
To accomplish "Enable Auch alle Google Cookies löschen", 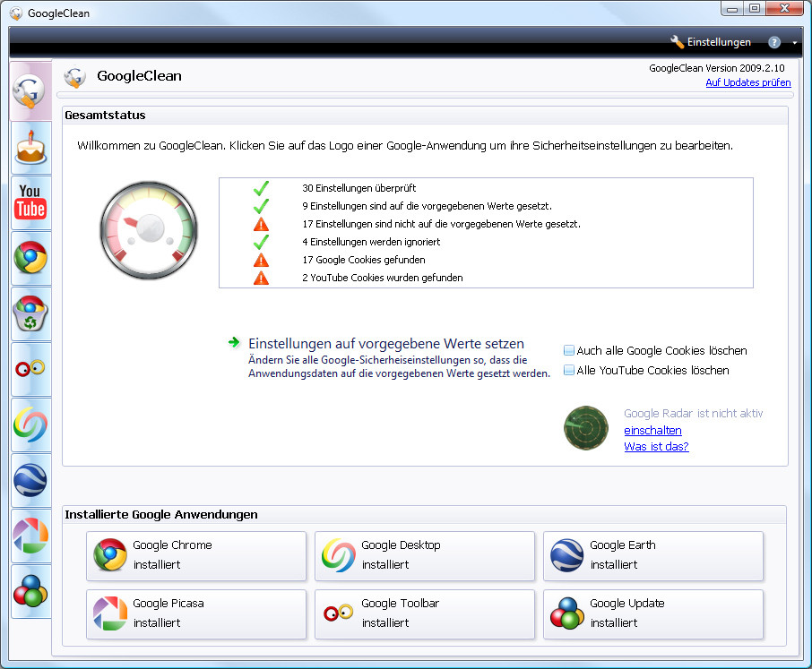I will 568,350.
